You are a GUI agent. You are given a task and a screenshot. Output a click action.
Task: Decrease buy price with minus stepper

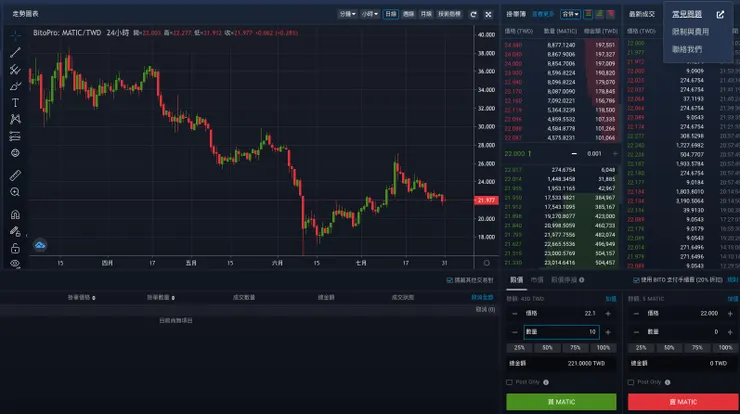click(515, 313)
